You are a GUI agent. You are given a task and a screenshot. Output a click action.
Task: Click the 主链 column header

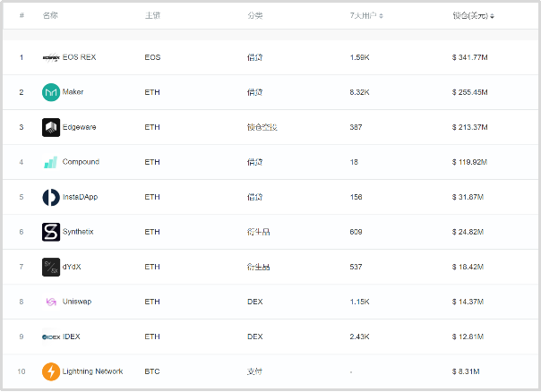(152, 16)
